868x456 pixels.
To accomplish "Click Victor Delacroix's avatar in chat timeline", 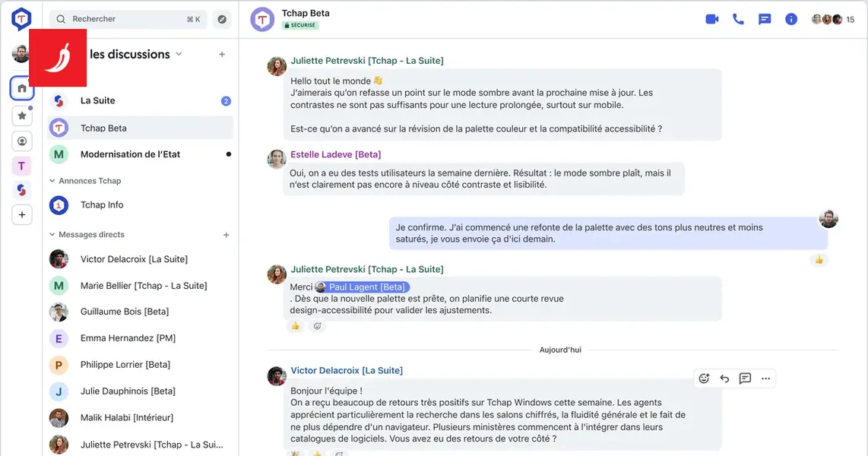I will (x=277, y=375).
